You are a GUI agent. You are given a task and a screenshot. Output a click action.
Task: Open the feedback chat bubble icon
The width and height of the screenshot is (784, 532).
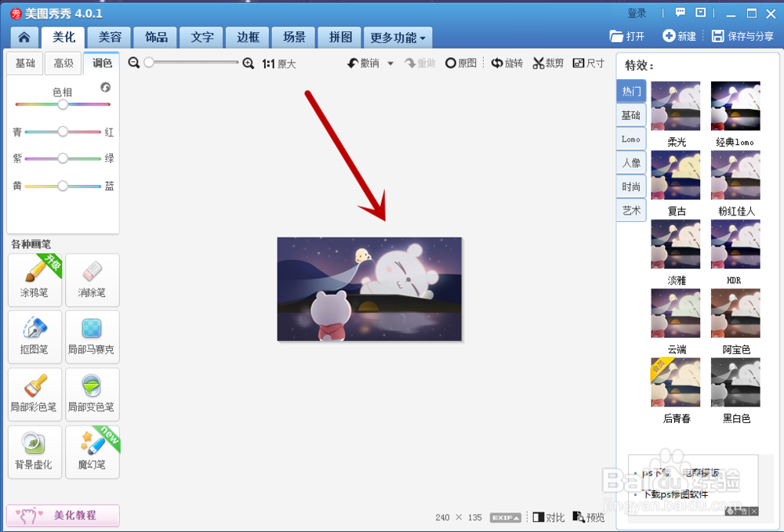pyautogui.click(x=681, y=13)
